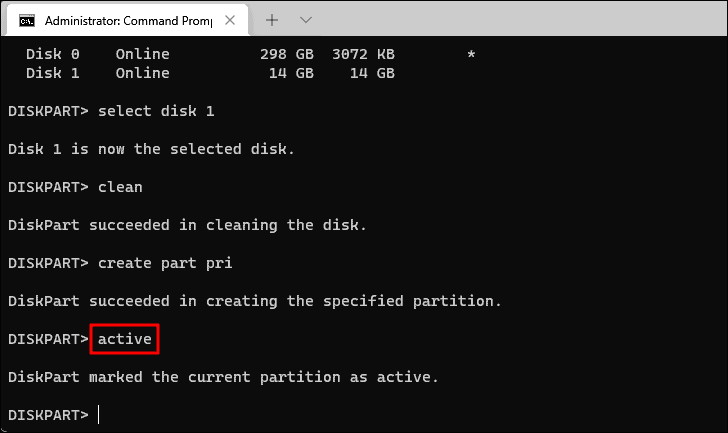Image resolution: width=728 pixels, height=433 pixels.
Task: Click the create part pri command
Action: click(165, 264)
